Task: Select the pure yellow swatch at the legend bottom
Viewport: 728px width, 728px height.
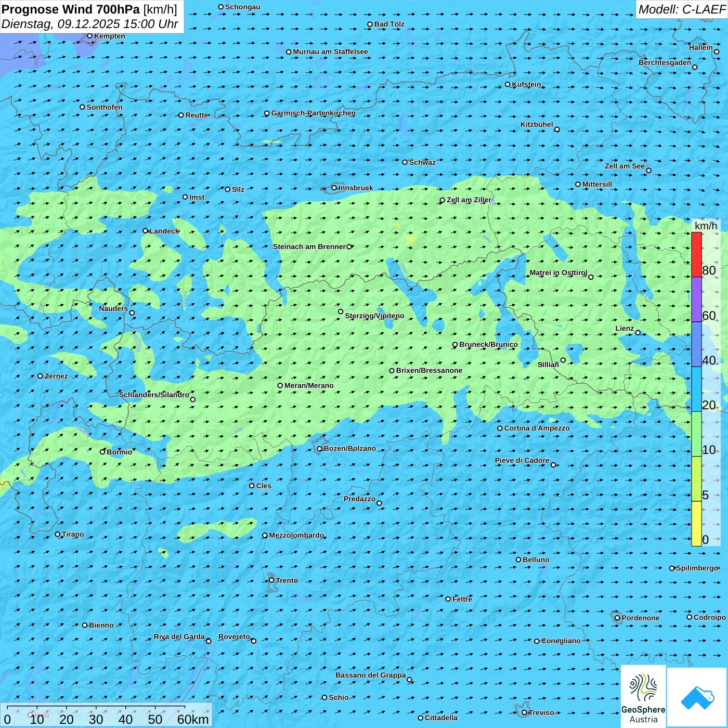Action: [x=696, y=524]
